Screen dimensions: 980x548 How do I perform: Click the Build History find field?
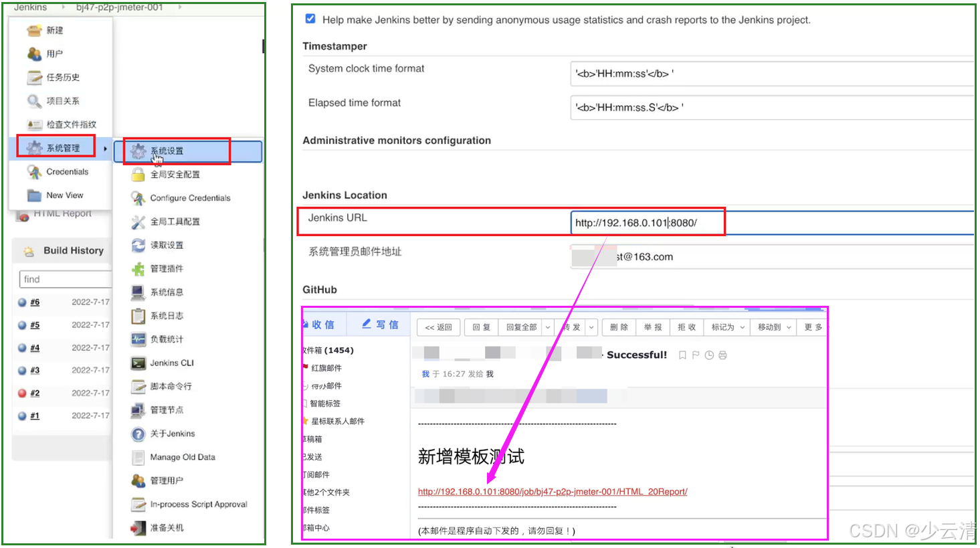pyautogui.click(x=66, y=279)
